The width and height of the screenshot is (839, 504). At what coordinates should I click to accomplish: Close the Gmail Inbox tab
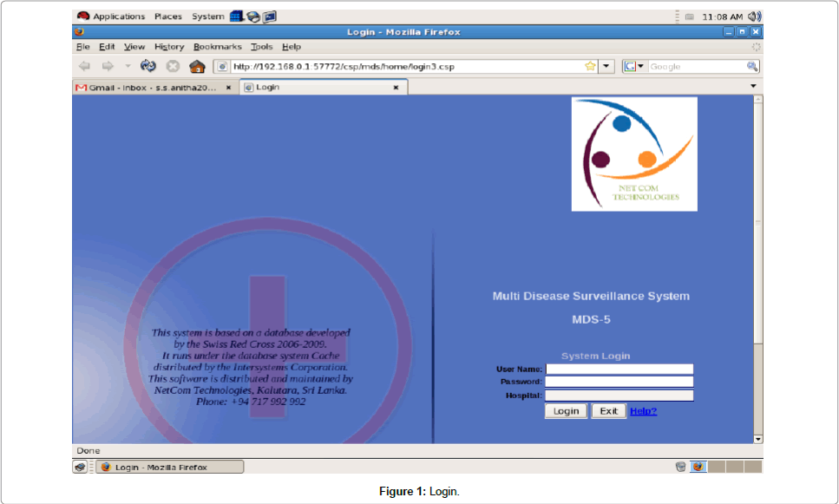coord(228,88)
